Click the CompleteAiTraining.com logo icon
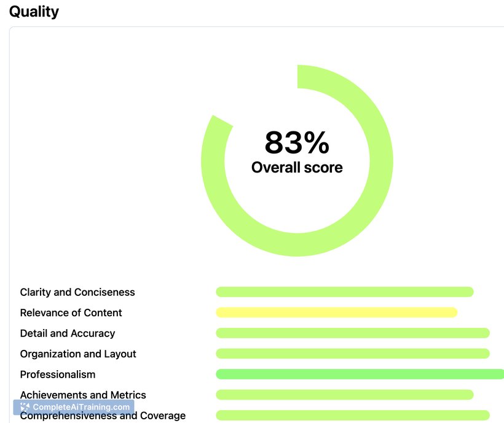This screenshot has height=423, width=504. point(25,407)
